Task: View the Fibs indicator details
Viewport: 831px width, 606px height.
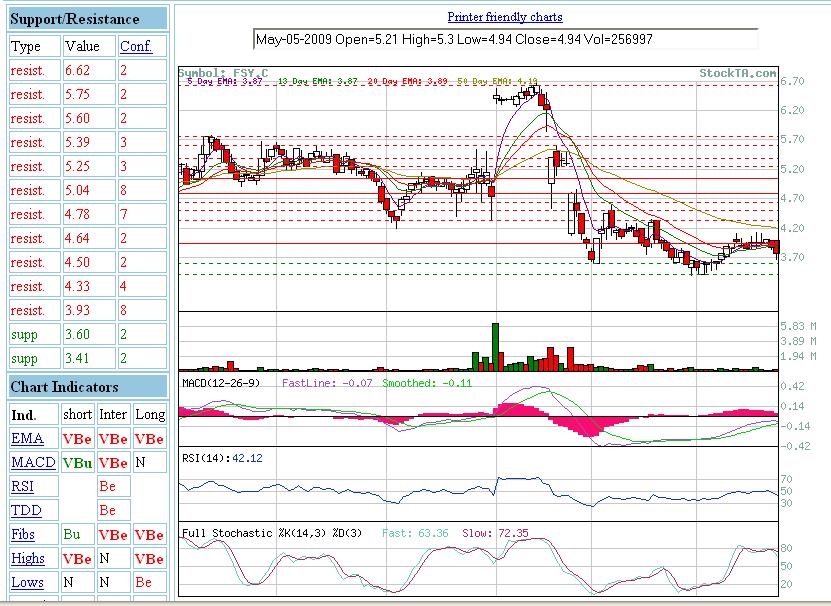Action: tap(27, 535)
